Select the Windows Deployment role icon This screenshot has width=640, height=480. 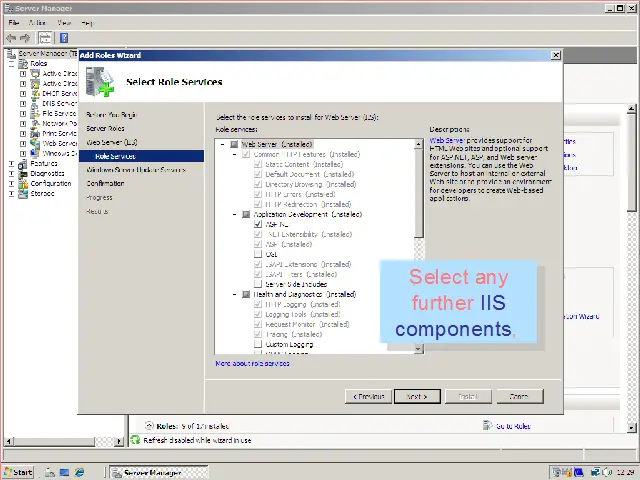(x=36, y=153)
